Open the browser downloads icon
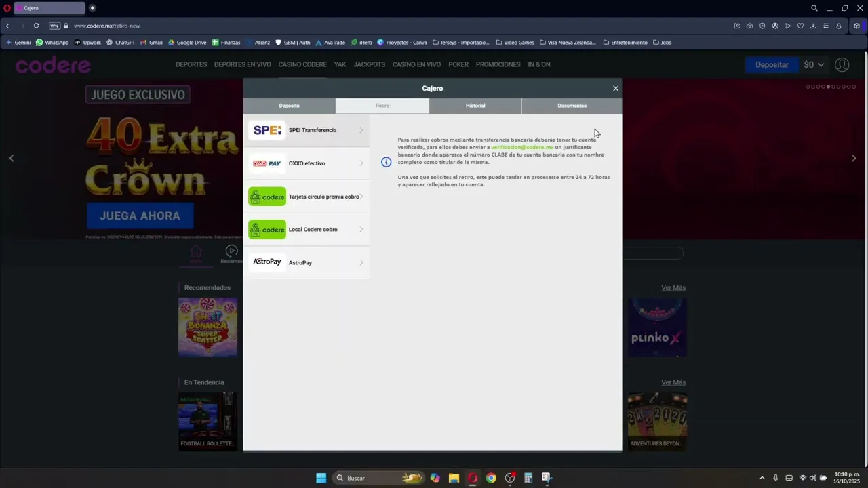The height and width of the screenshot is (488, 868). click(813, 26)
